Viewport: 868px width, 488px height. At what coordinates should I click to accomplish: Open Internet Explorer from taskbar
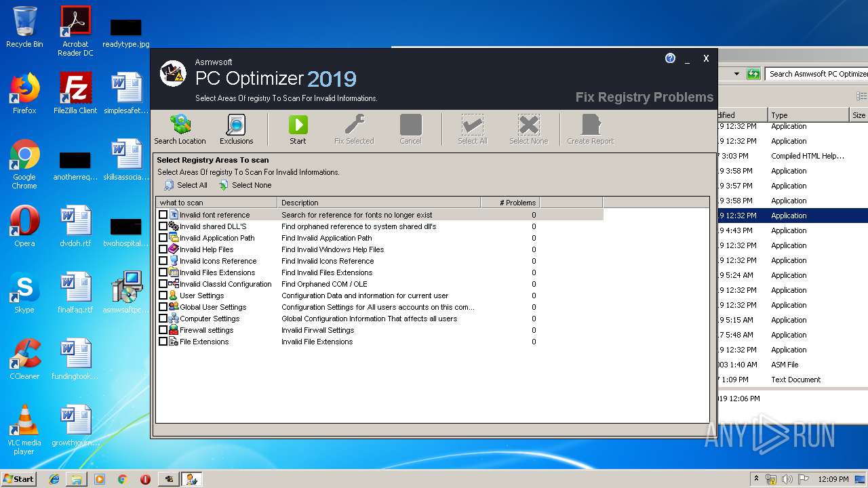tap(54, 479)
